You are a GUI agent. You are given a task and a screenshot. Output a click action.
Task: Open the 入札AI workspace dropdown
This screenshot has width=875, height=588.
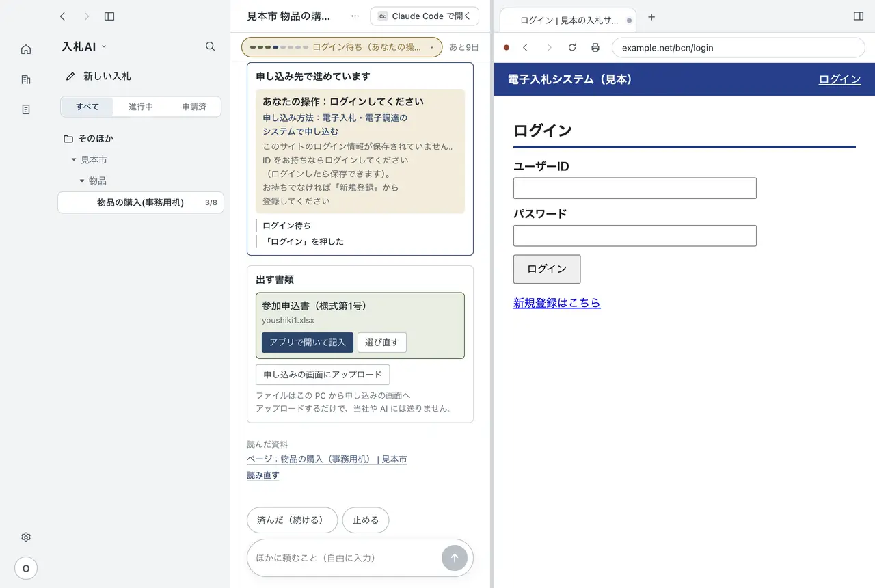(x=84, y=46)
